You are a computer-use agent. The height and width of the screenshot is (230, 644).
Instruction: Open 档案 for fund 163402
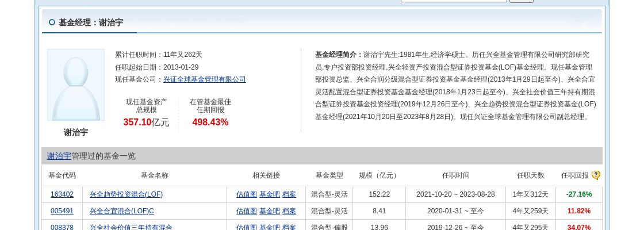click(289, 194)
